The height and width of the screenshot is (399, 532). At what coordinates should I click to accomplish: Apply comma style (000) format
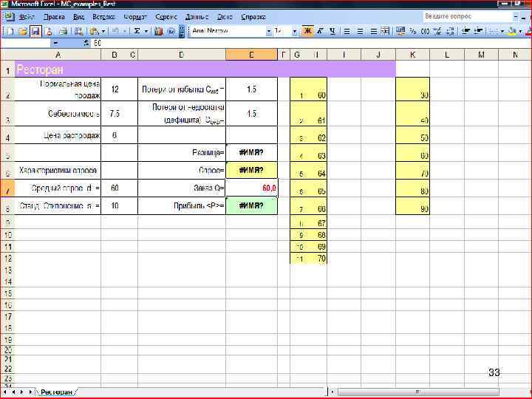point(425,31)
